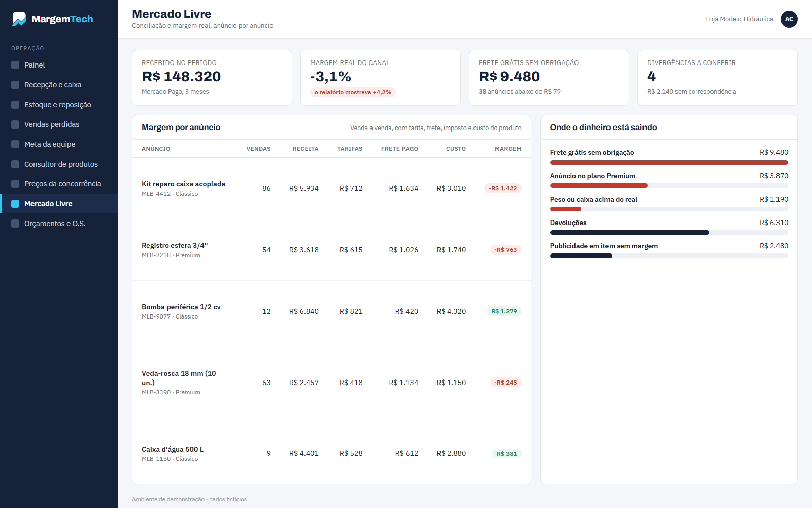Sort by the Margem column header
Image resolution: width=812 pixels, height=508 pixels.
pyautogui.click(x=508, y=149)
